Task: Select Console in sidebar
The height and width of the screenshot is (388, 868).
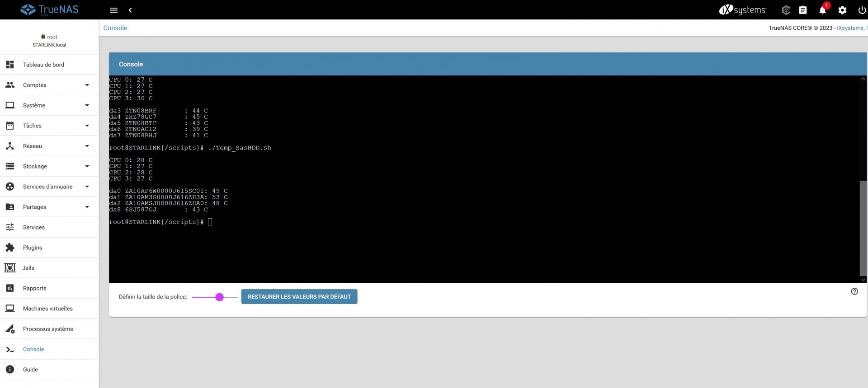Action: tap(49, 349)
